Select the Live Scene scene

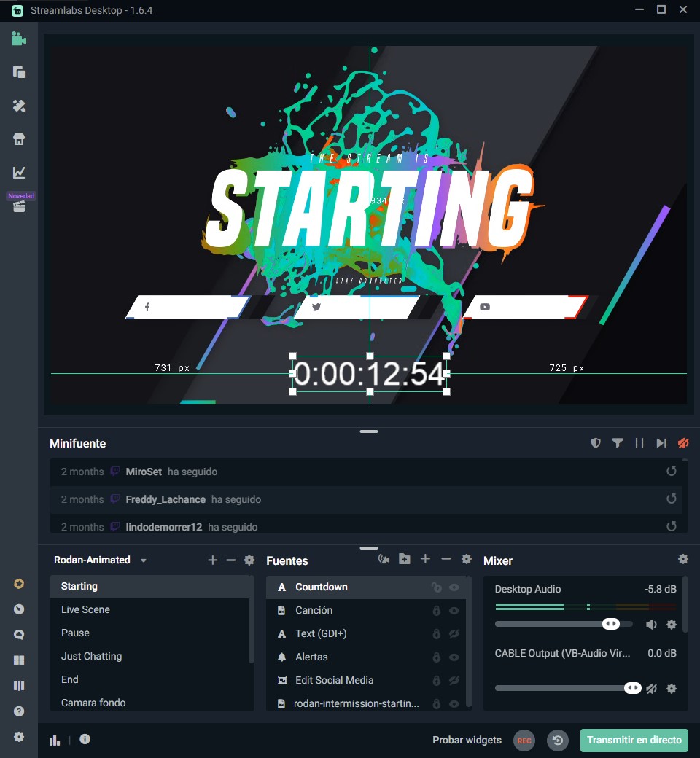85,609
